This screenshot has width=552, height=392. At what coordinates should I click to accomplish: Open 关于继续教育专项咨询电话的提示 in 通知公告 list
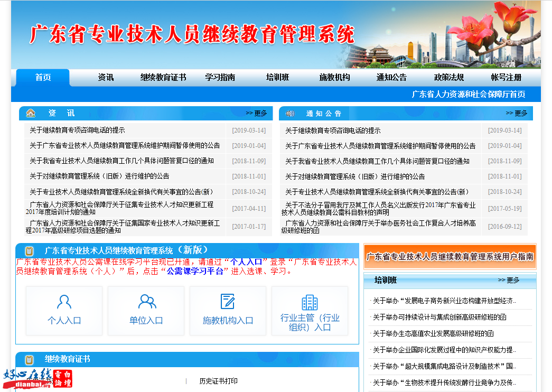click(333, 130)
